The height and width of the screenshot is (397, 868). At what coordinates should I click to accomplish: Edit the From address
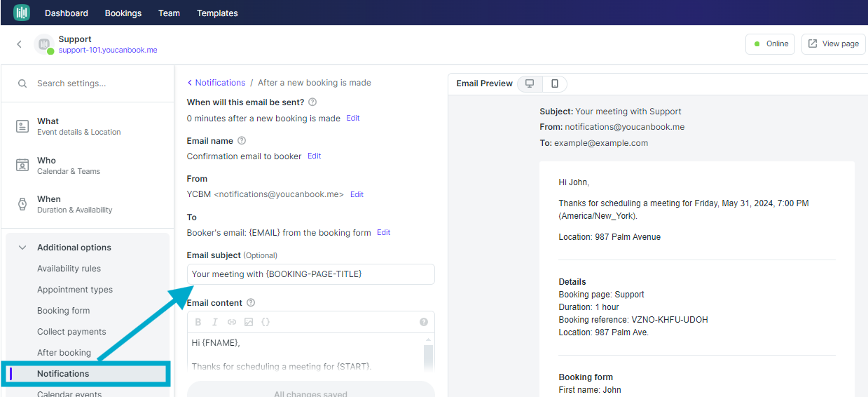tap(357, 194)
